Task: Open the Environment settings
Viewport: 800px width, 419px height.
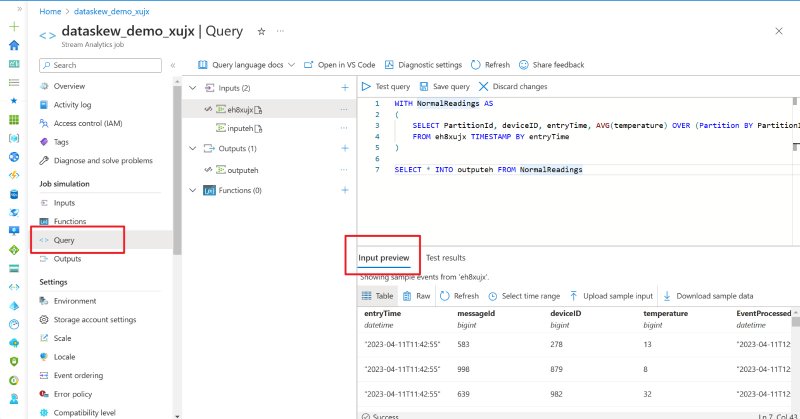Action: pyautogui.click(x=75, y=301)
